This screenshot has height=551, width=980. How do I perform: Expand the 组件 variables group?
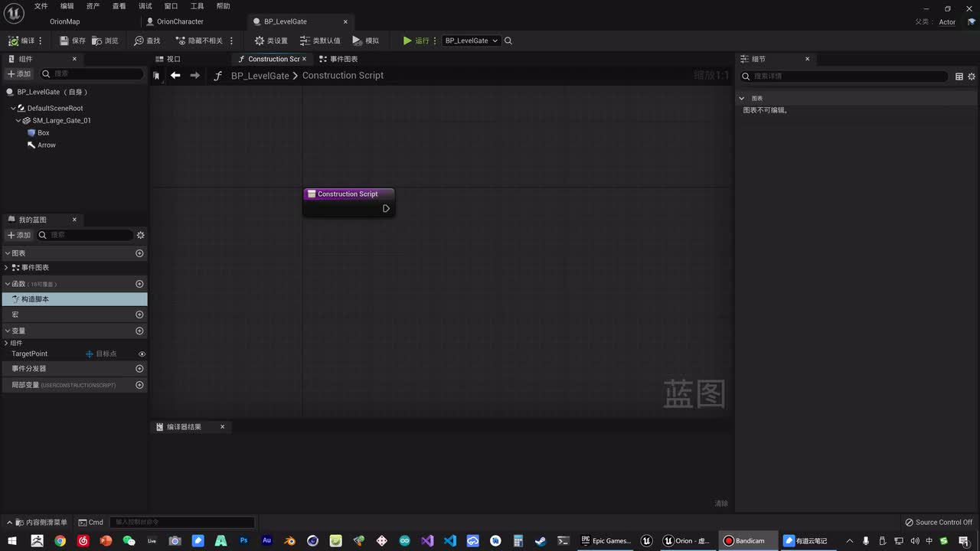pos(7,343)
